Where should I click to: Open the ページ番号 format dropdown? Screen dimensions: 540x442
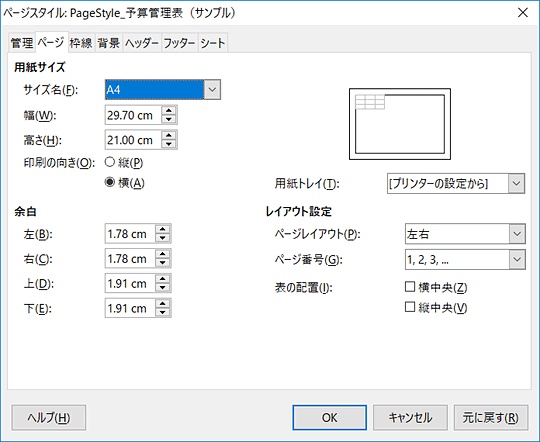pyautogui.click(x=465, y=259)
